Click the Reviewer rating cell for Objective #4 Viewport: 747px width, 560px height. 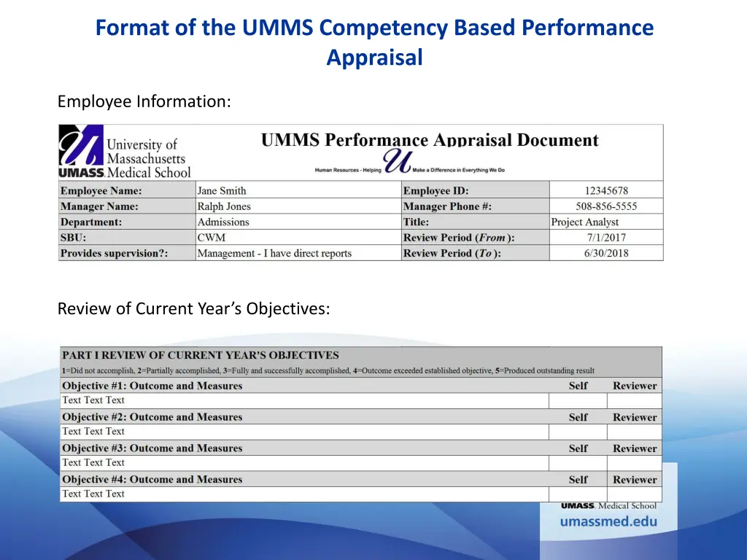click(x=635, y=494)
